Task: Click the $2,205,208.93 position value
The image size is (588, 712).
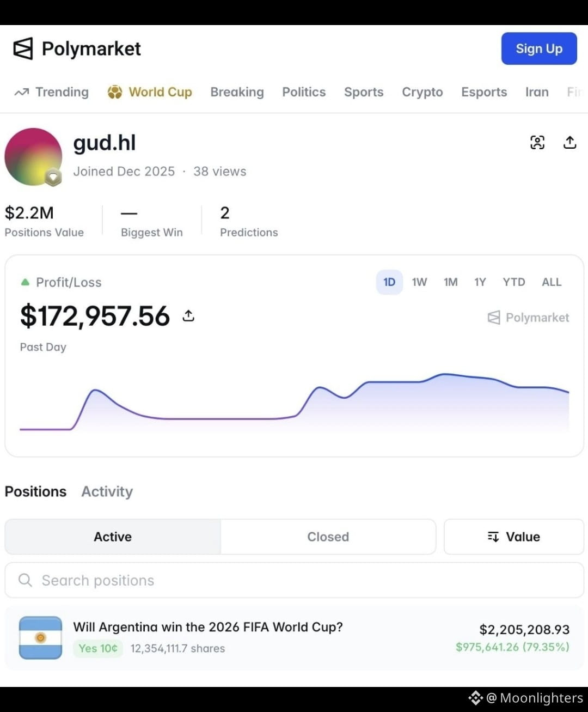Action: [x=524, y=630]
